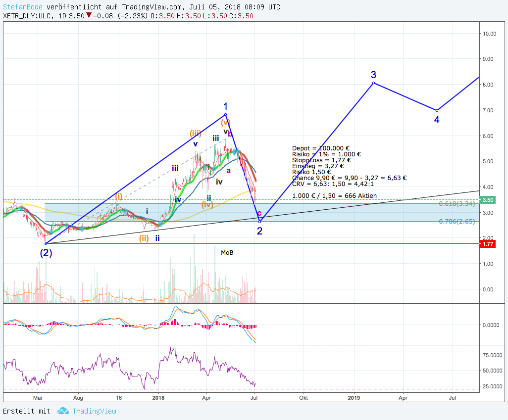The image size is (508, 420).
Task: Select the green 3.50 current price label
Action: tap(488, 200)
